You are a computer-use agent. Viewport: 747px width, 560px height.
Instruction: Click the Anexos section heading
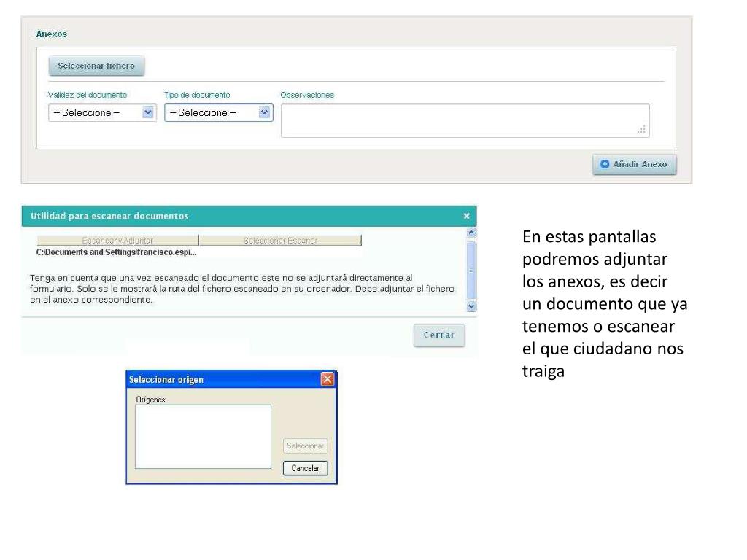tap(52, 34)
